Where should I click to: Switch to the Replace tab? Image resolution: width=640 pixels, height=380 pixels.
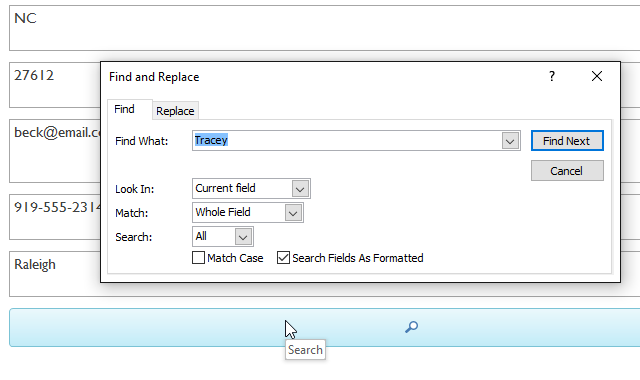[175, 111]
